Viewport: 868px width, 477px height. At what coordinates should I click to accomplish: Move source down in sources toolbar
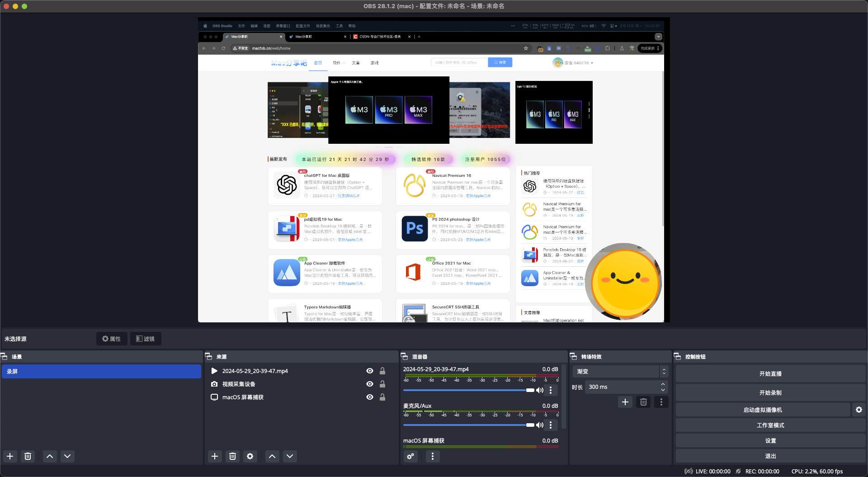290,456
